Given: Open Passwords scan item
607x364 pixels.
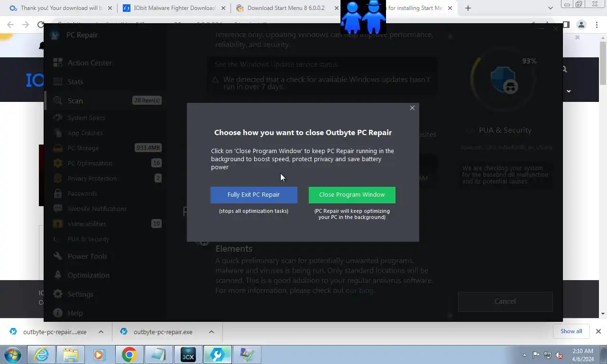Looking at the screenshot, I should tap(82, 193).
